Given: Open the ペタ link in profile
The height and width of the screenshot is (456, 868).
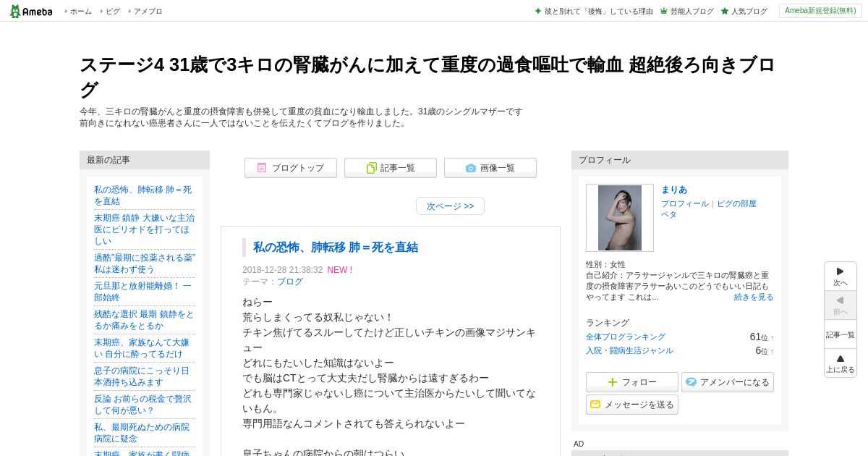Looking at the screenshot, I should [x=669, y=215].
